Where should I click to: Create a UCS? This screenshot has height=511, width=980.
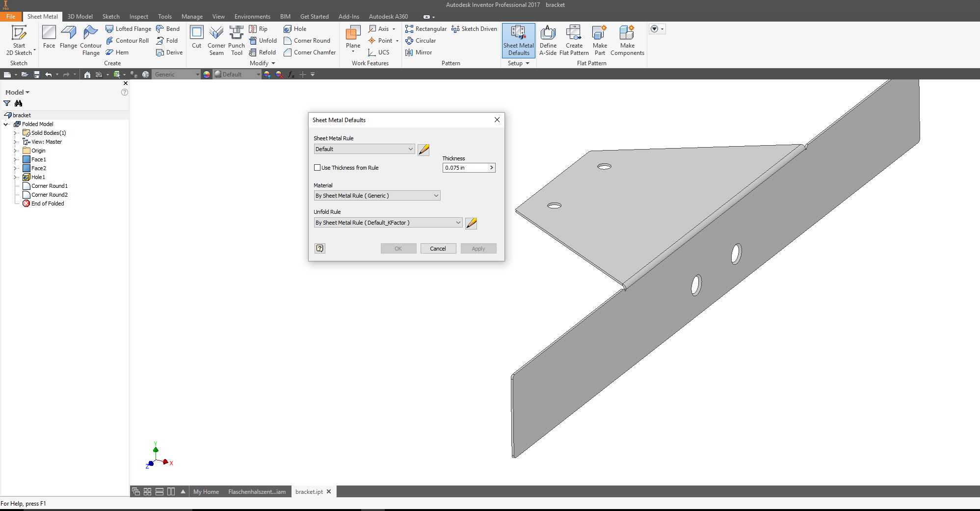point(378,52)
